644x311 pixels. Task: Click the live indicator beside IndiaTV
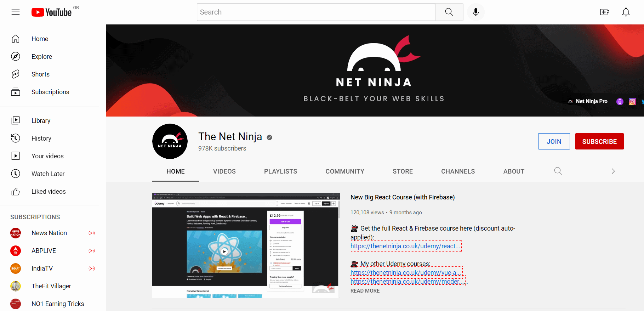pos(92,268)
